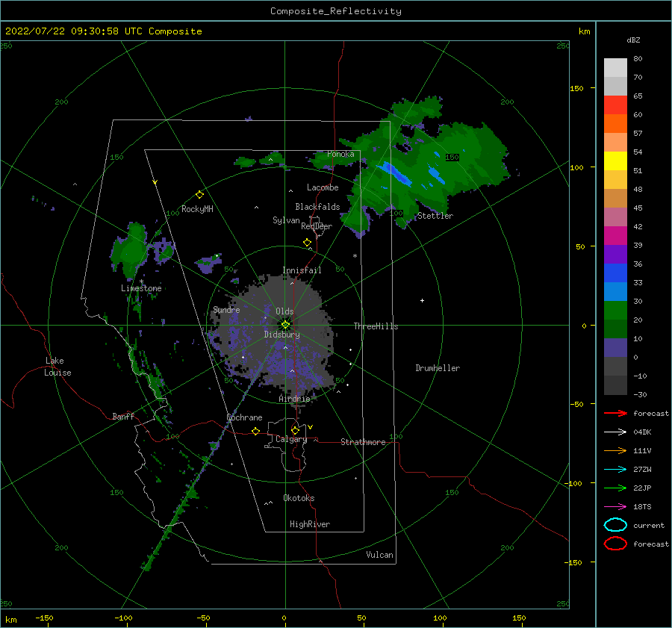Viewport: 672px width, 628px height.
Task: Click the blue high-reflectivity cell northwest of Stettler
Action: pyautogui.click(x=397, y=173)
